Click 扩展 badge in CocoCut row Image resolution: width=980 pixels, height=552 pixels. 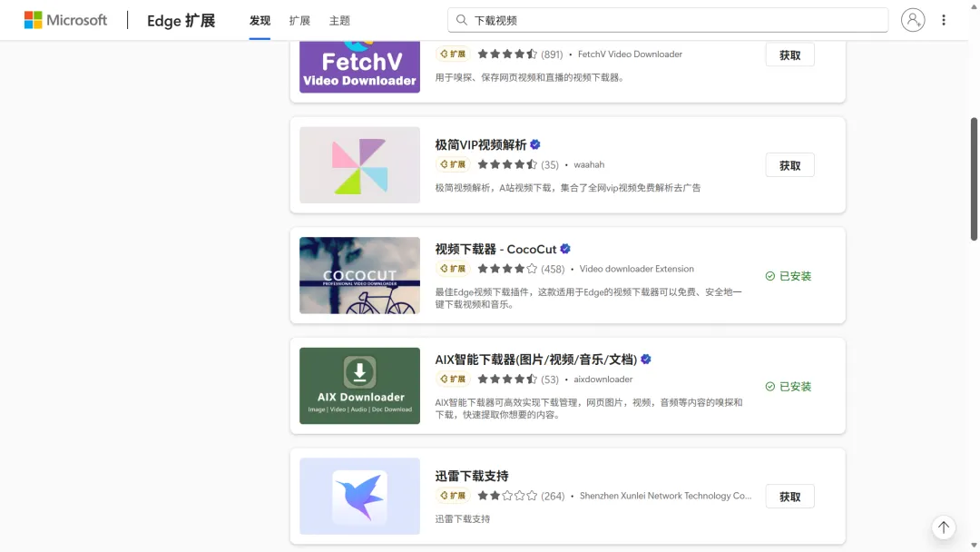pos(453,269)
